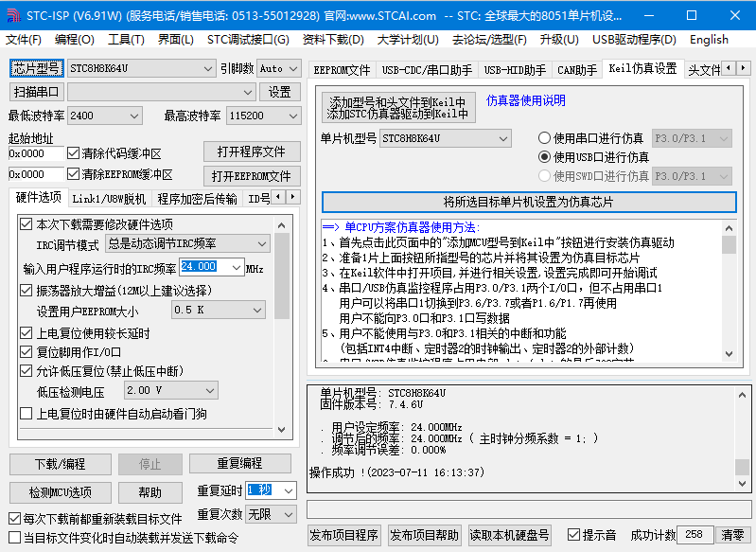
Task: Click 下载/编程 button
Action: click(x=61, y=464)
